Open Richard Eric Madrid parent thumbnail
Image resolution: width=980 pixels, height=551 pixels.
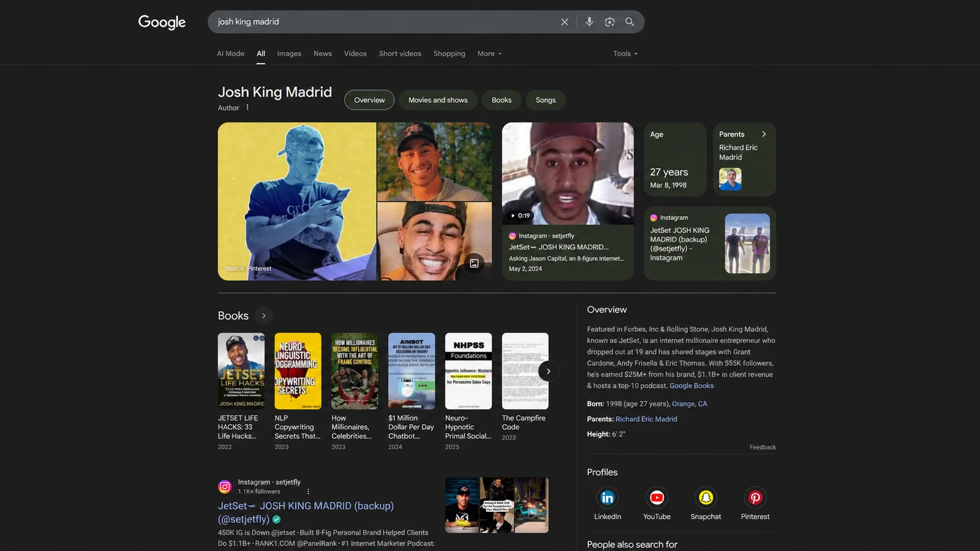(730, 179)
